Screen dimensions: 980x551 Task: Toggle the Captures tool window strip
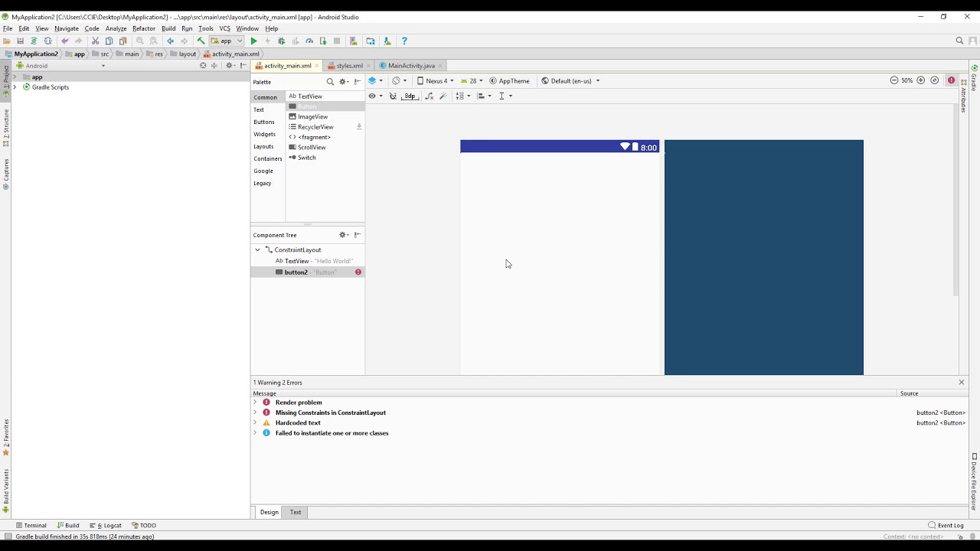pos(6,174)
